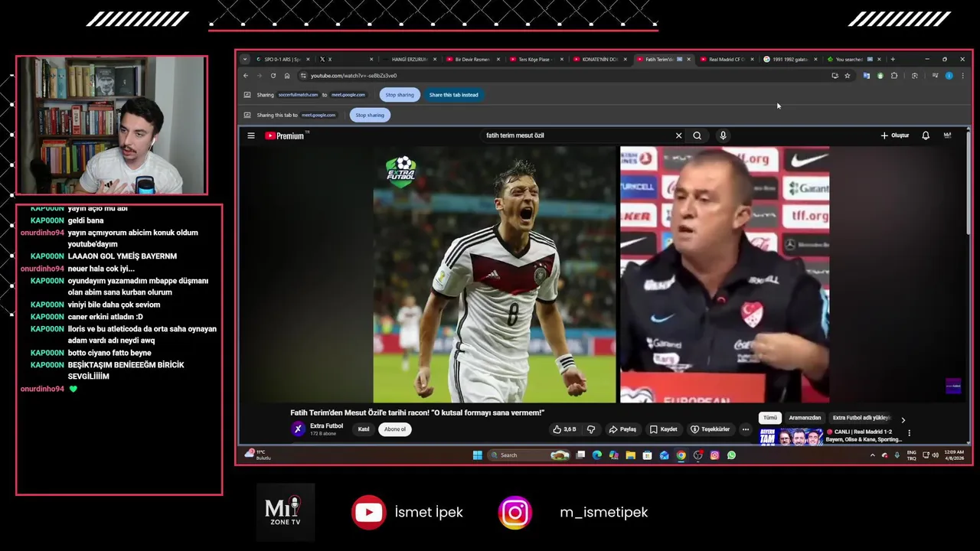Open Chrome home page button

[287, 76]
